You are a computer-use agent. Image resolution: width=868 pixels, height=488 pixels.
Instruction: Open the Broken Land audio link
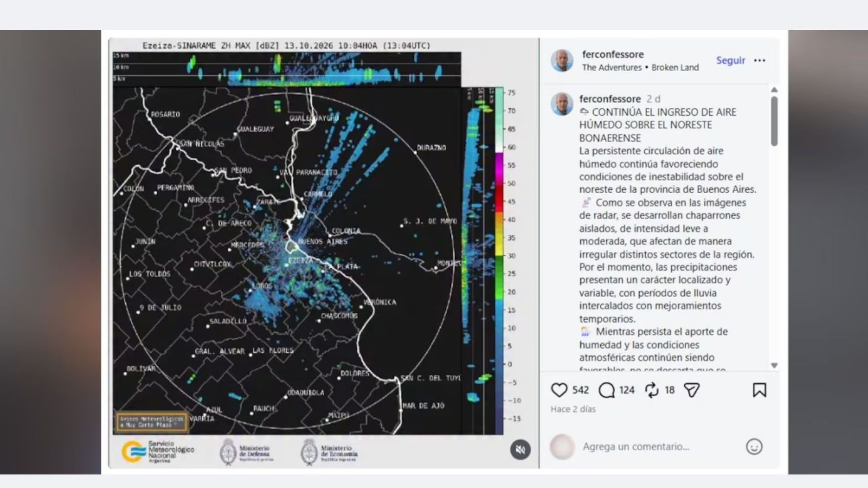pos(675,67)
